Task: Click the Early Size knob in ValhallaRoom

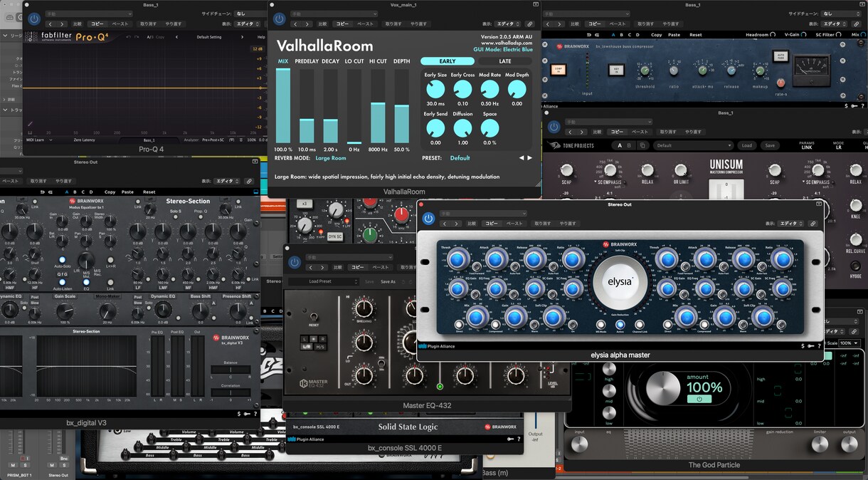Action: click(x=435, y=89)
